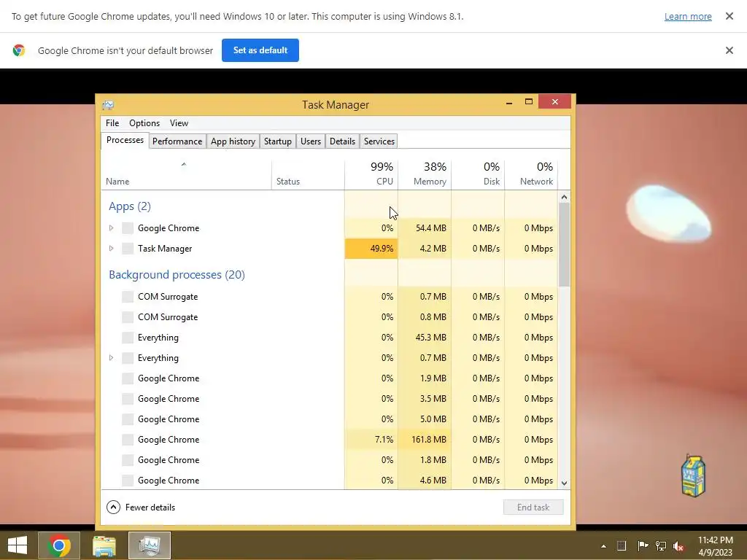Image resolution: width=747 pixels, height=560 pixels.
Task: Sort by Disk column header
Action: pos(479,174)
